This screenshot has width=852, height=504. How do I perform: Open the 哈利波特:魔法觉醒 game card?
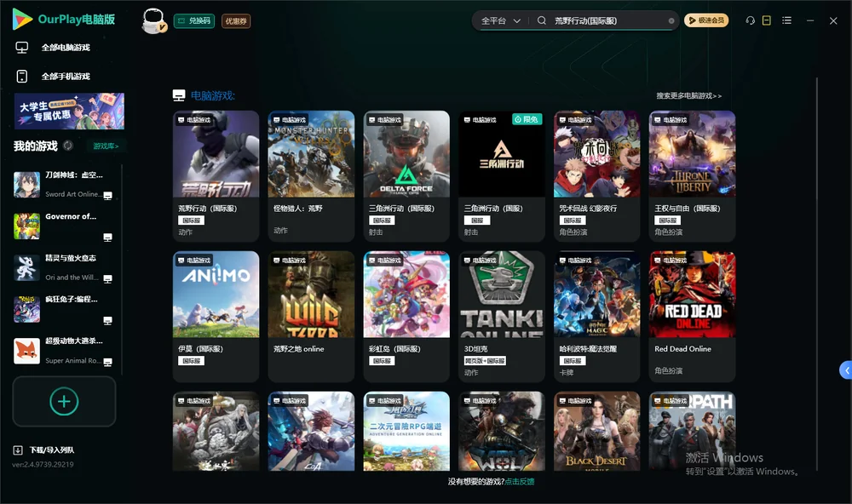[596, 317]
